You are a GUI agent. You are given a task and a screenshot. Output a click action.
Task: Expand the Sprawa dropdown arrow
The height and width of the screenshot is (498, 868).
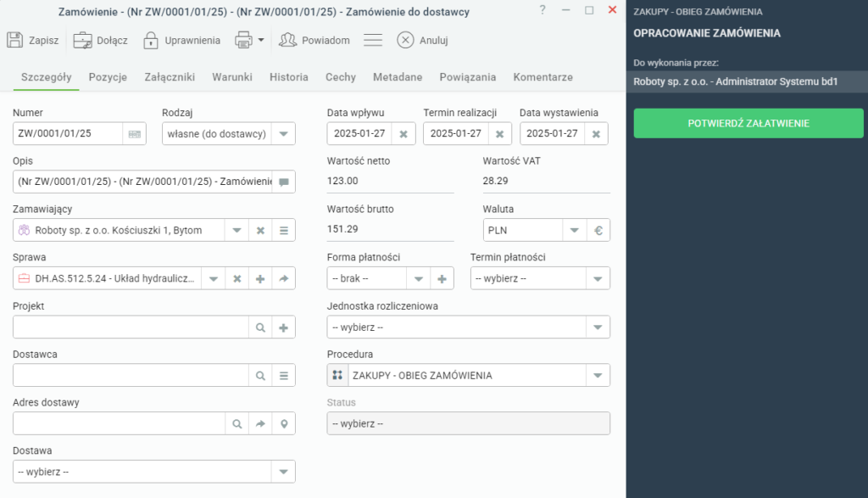(213, 278)
